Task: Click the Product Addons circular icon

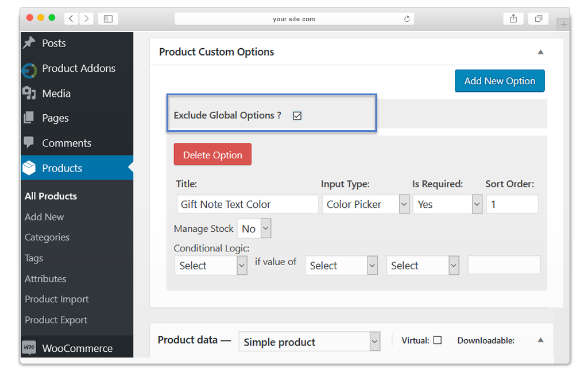Action: click(29, 70)
